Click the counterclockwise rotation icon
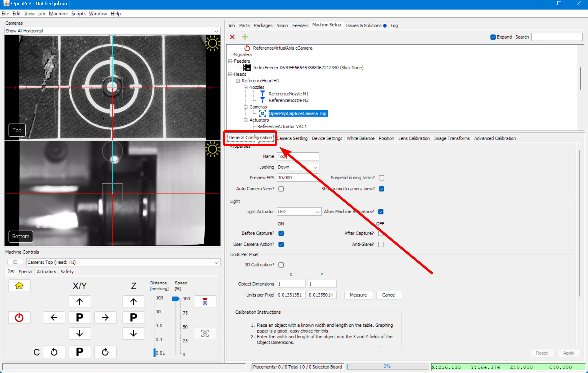 click(54, 351)
